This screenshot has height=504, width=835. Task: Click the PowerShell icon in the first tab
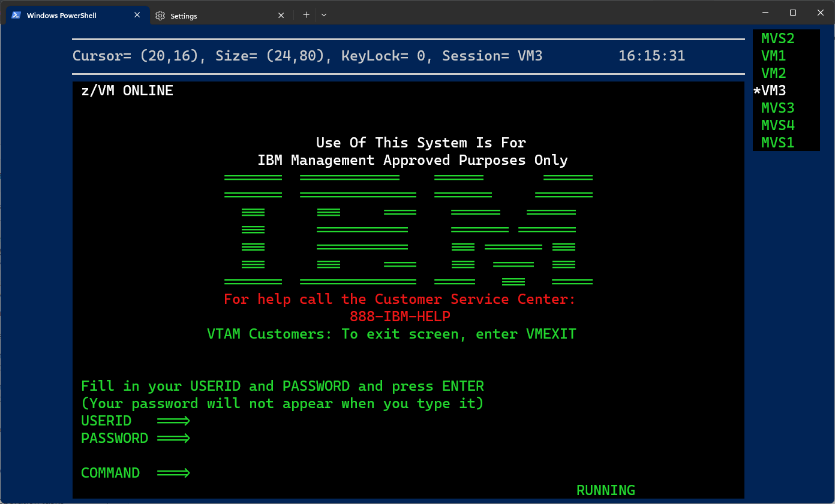16,15
